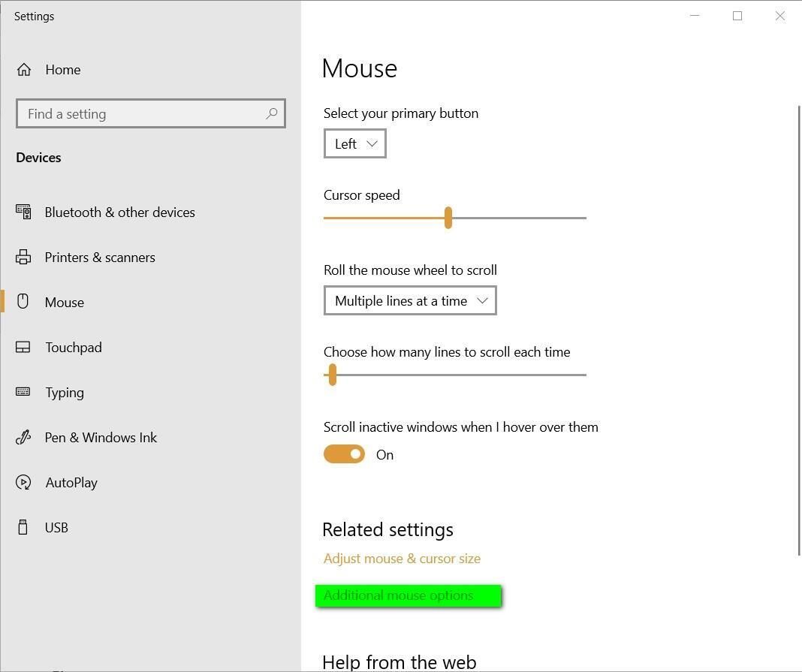802x672 pixels.
Task: Click the search magnifier in Find a setting
Action: point(272,113)
